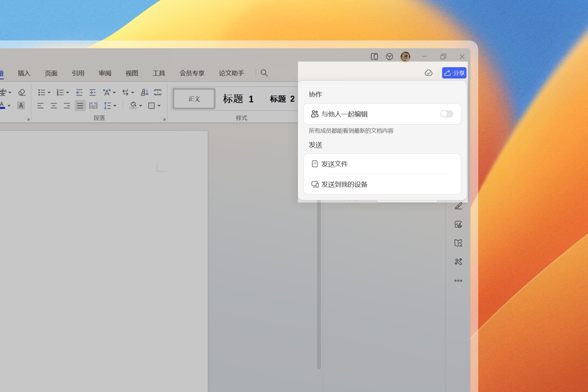Choose 发送到我的设备 option
Viewport: 588px width, 392px height.
tap(382, 185)
